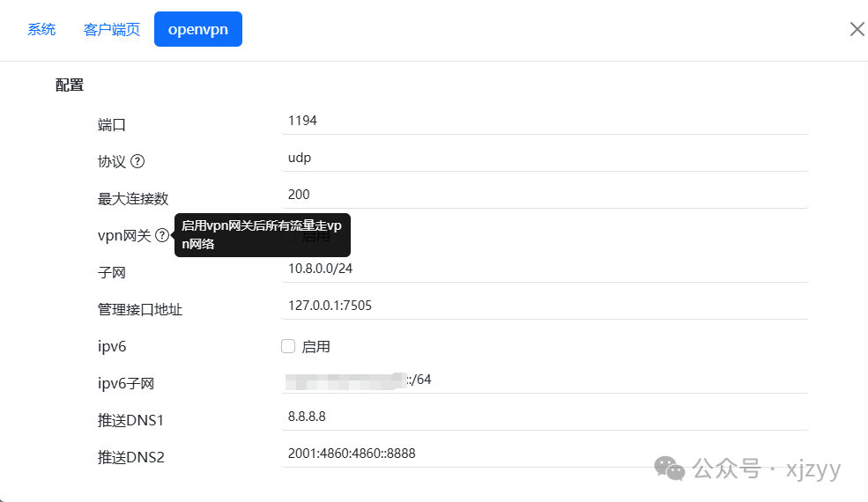Focus the 端口 field showing 1194
The width and height of the screenshot is (868, 502).
[x=545, y=121]
